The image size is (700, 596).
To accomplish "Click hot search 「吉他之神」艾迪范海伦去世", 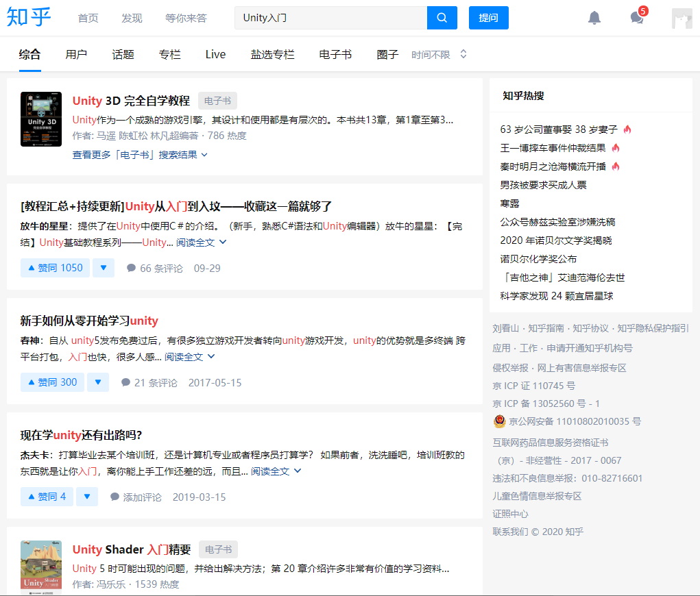I will point(562,277).
